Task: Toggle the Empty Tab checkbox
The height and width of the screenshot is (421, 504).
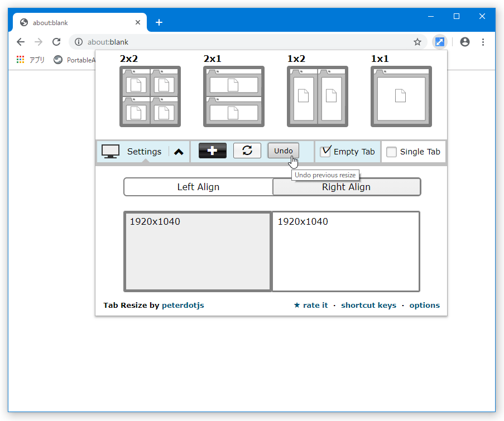Action: point(325,151)
